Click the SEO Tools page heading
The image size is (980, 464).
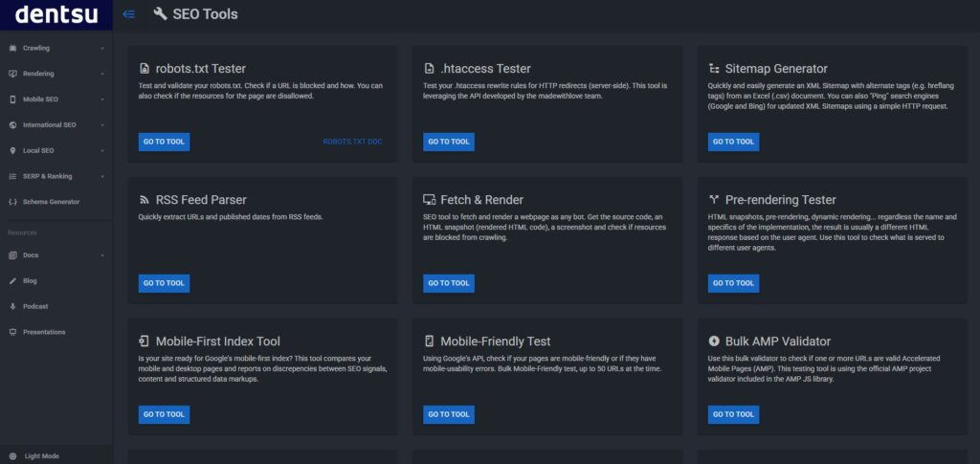[x=205, y=13]
